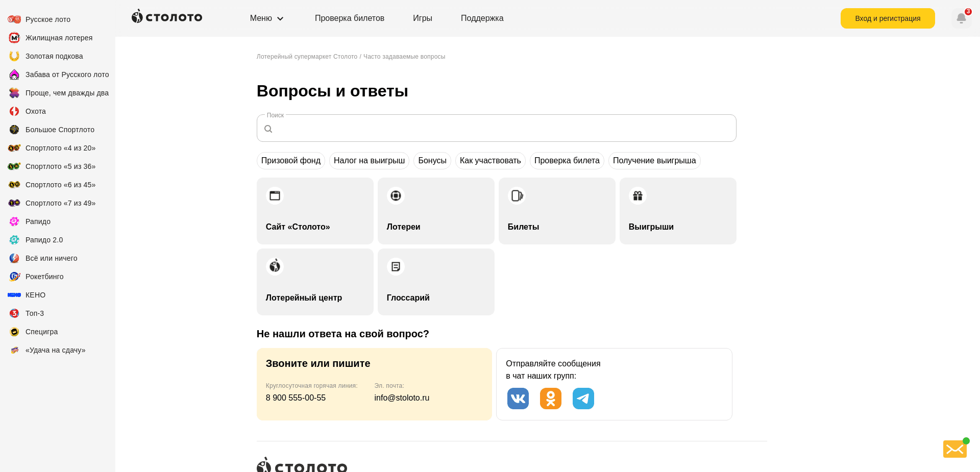Click the info@stoloto.ru email link
This screenshot has height=472, width=980.
[402, 398]
